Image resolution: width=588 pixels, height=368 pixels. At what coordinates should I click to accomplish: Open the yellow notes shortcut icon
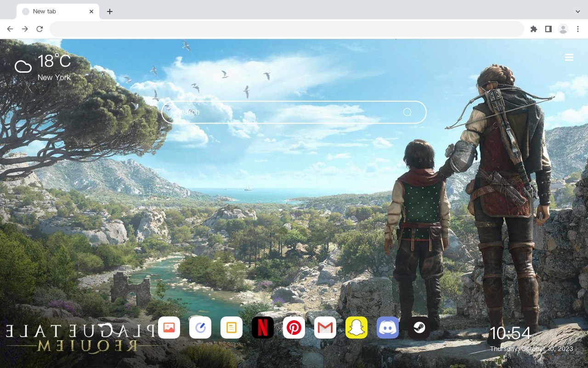click(x=232, y=328)
